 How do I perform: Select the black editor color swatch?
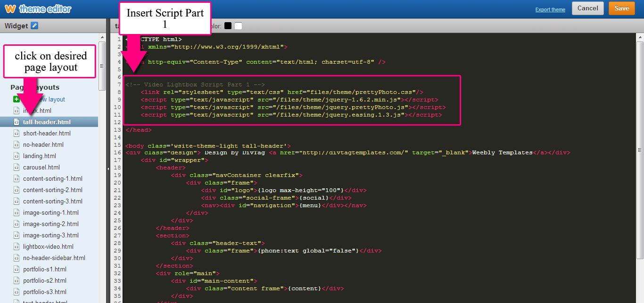(228, 26)
